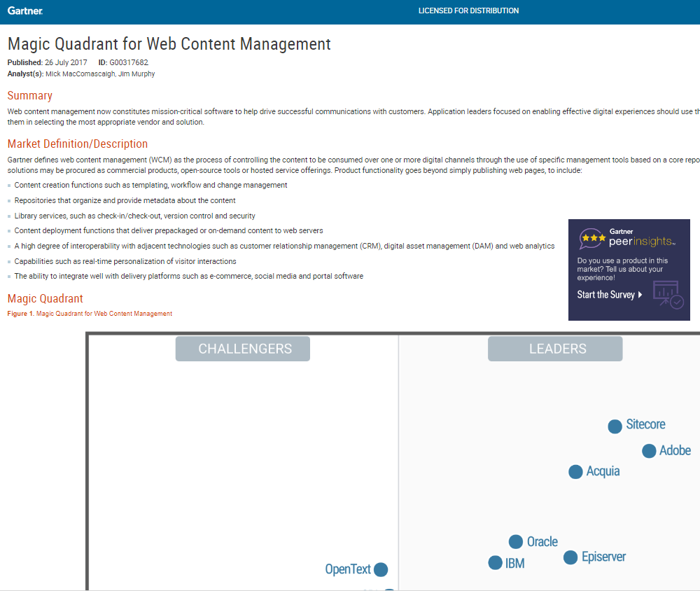700x591 pixels.
Task: Click the published date 26 July 2017
Action: [66, 62]
